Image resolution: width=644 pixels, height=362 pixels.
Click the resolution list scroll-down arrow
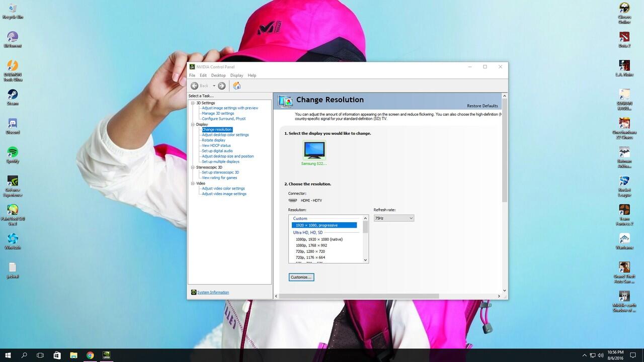click(366, 260)
